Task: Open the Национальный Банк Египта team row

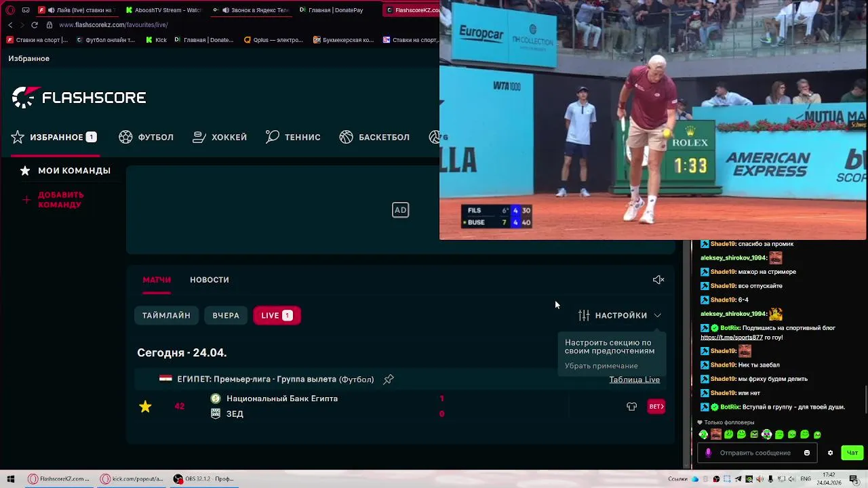Action: tap(282, 399)
